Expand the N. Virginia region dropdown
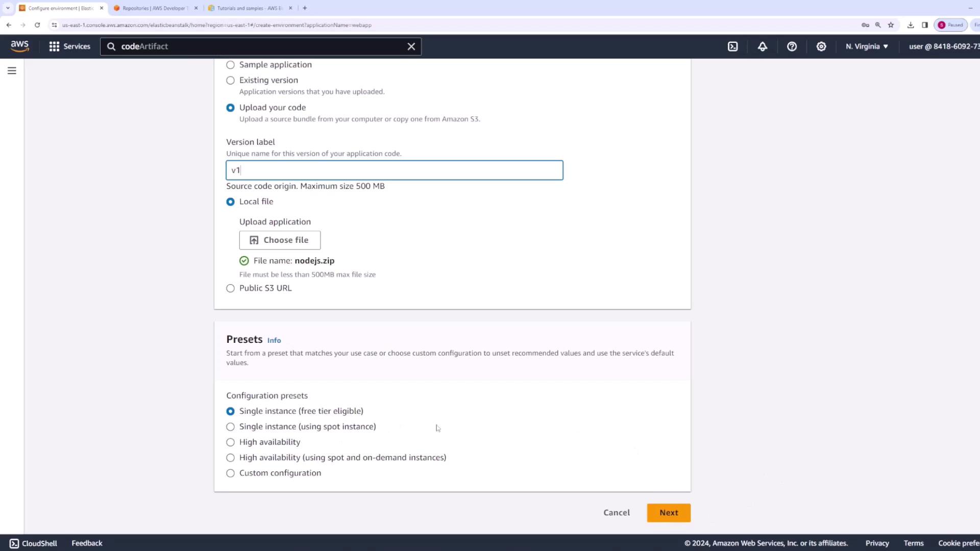The width and height of the screenshot is (980, 551). tap(867, 46)
